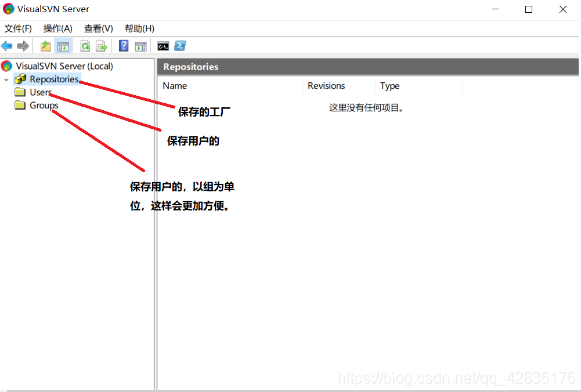
Task: Select Groups in the tree
Action: tap(44, 106)
